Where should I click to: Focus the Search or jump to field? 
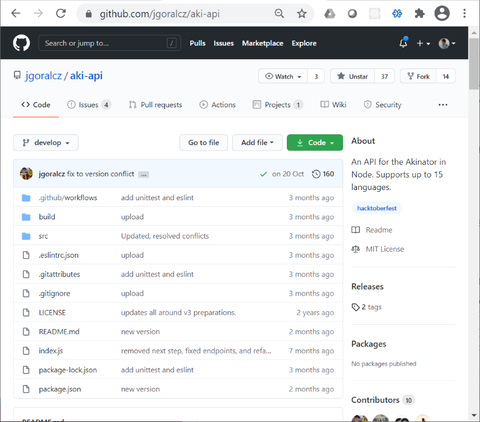(110, 43)
